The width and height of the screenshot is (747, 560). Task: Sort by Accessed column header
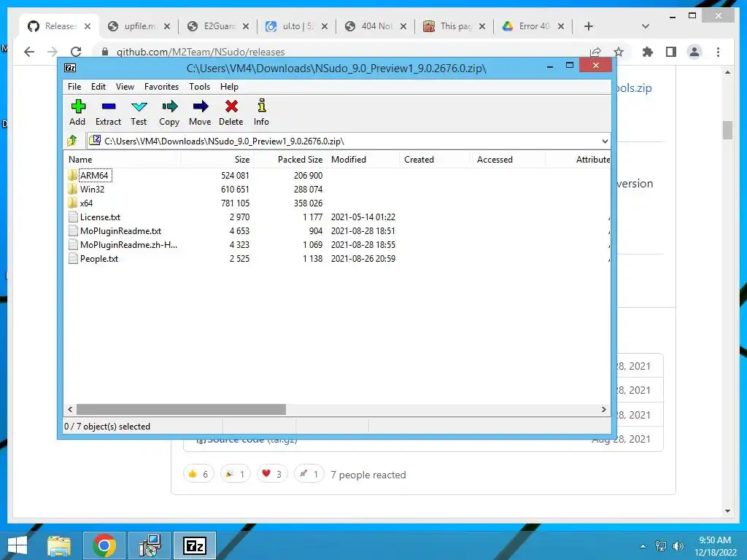tap(508, 160)
